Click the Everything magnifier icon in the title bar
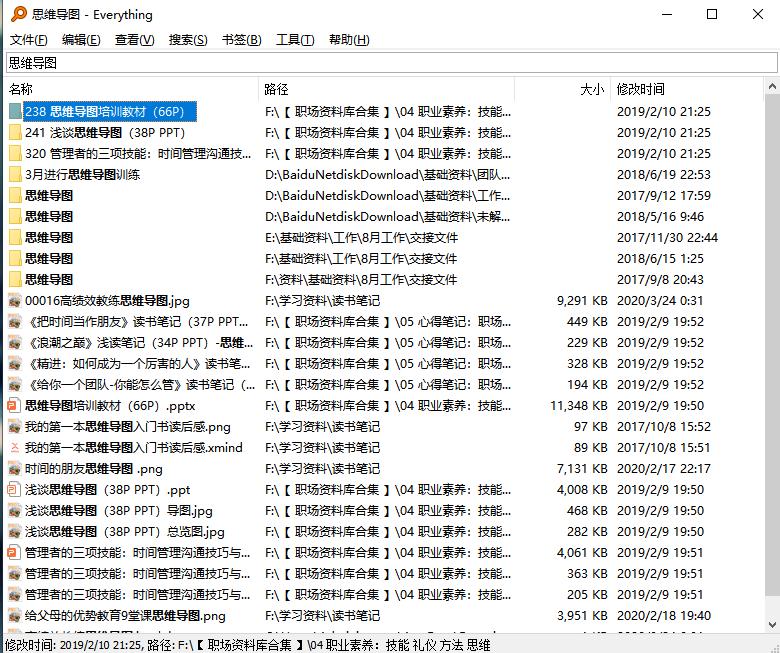Screen dimensions: 780x653 point(18,14)
